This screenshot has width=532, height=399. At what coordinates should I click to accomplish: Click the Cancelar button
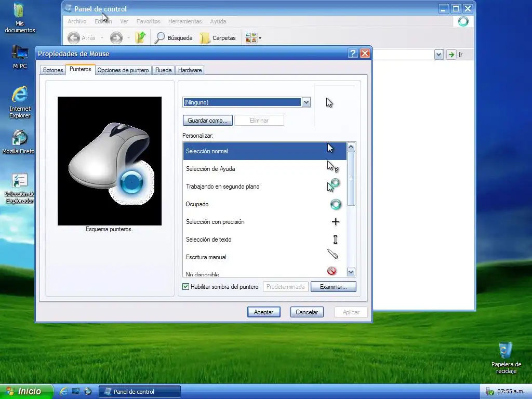307,312
